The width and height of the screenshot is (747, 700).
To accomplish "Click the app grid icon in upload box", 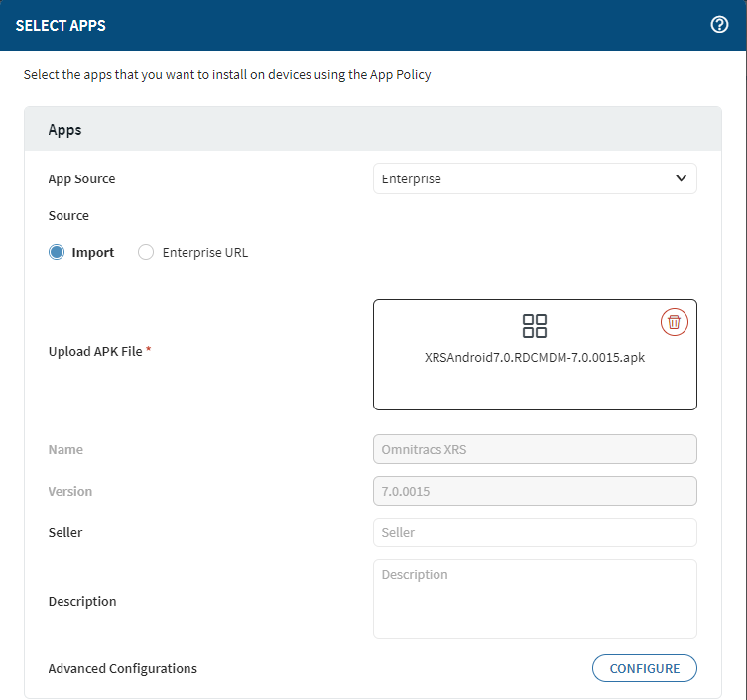I will (535, 326).
